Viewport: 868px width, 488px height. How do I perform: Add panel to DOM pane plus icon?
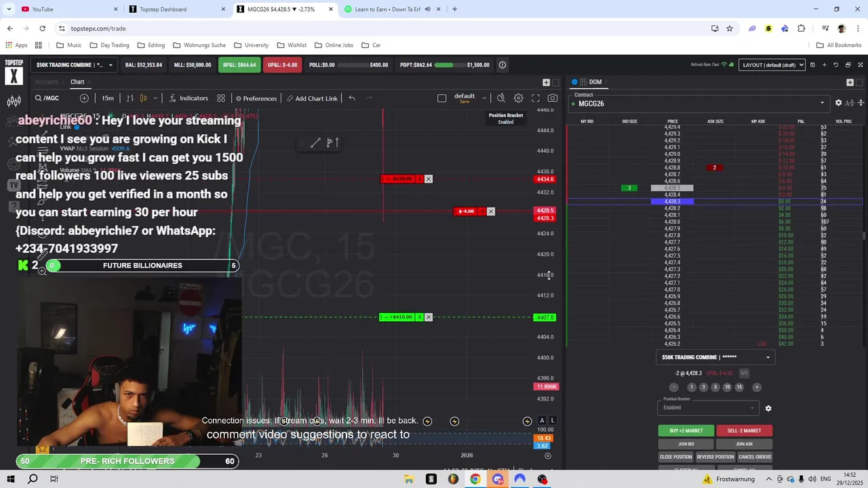point(850,82)
